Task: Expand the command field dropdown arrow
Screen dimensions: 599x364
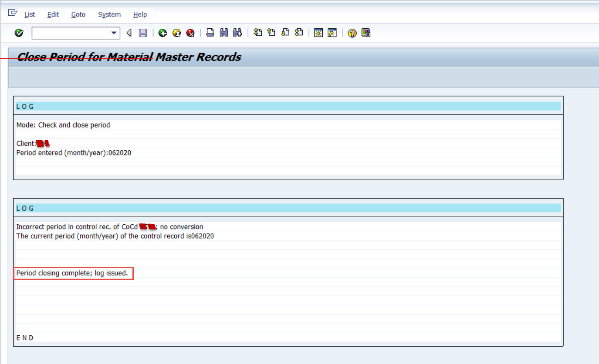Action: point(114,33)
